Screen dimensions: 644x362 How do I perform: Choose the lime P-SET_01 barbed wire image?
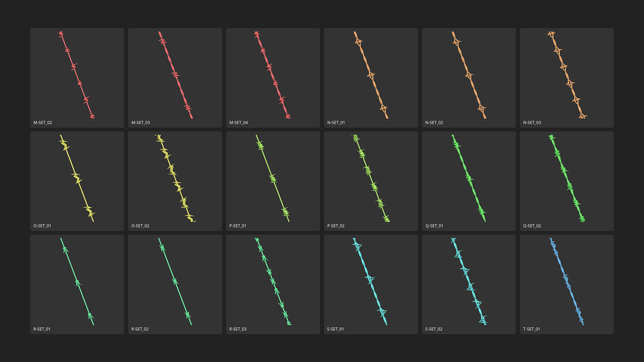point(273,178)
